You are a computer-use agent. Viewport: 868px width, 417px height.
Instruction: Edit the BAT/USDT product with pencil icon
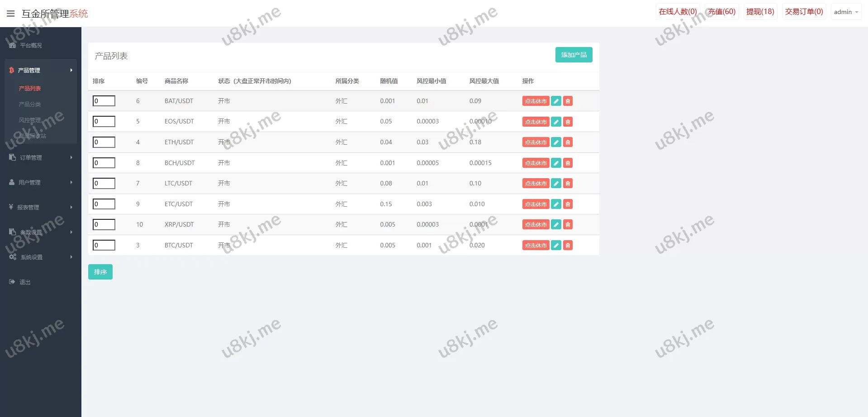click(556, 101)
